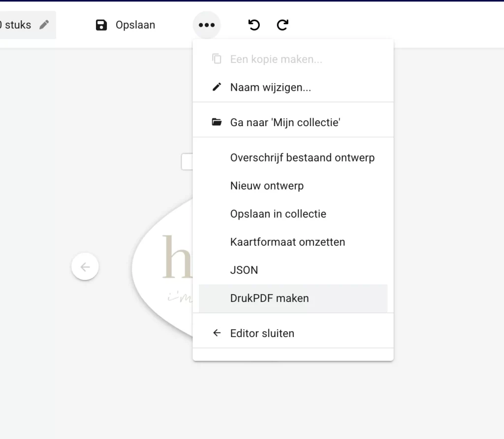Click the undo arrow icon
The height and width of the screenshot is (439, 504).
[254, 25]
